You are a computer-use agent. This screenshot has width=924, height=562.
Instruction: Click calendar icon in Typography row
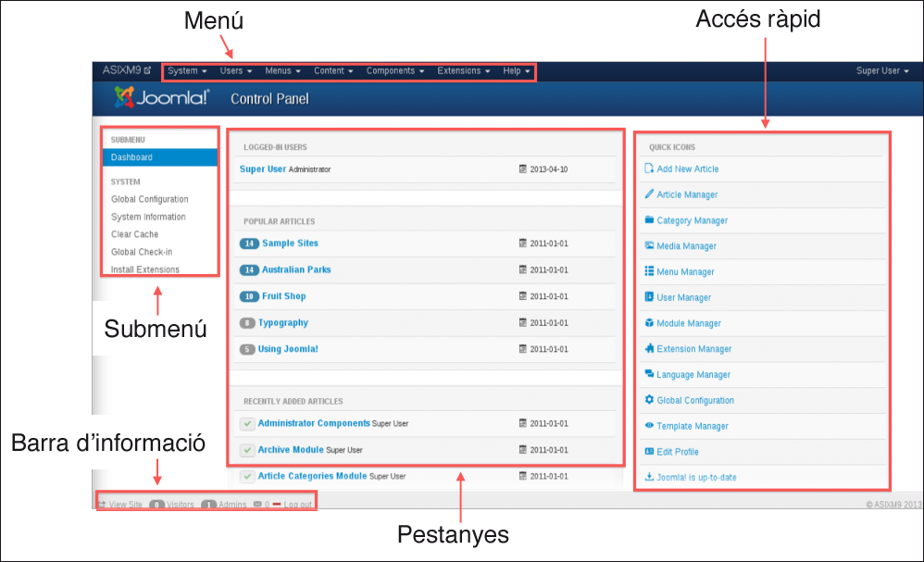tap(523, 322)
